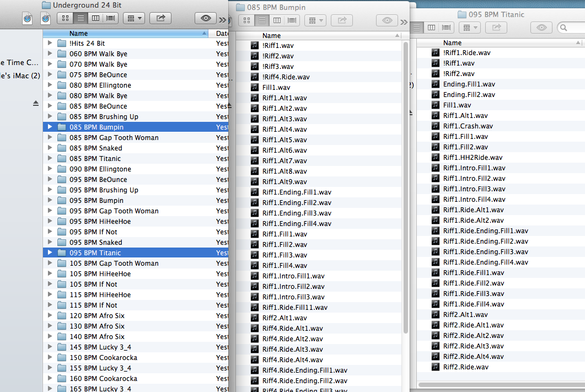Select Cover Flow view in Underground window

click(x=110, y=18)
